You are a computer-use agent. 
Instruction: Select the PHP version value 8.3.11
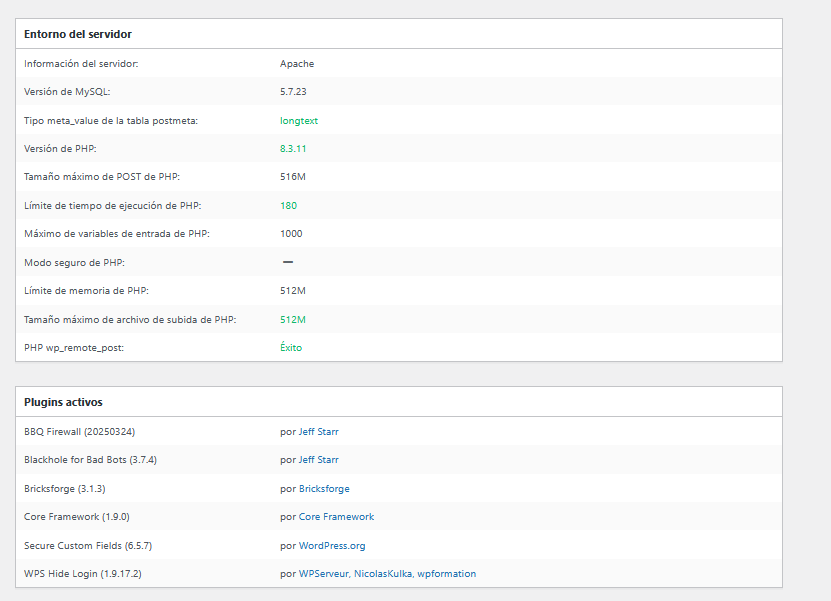(x=293, y=148)
